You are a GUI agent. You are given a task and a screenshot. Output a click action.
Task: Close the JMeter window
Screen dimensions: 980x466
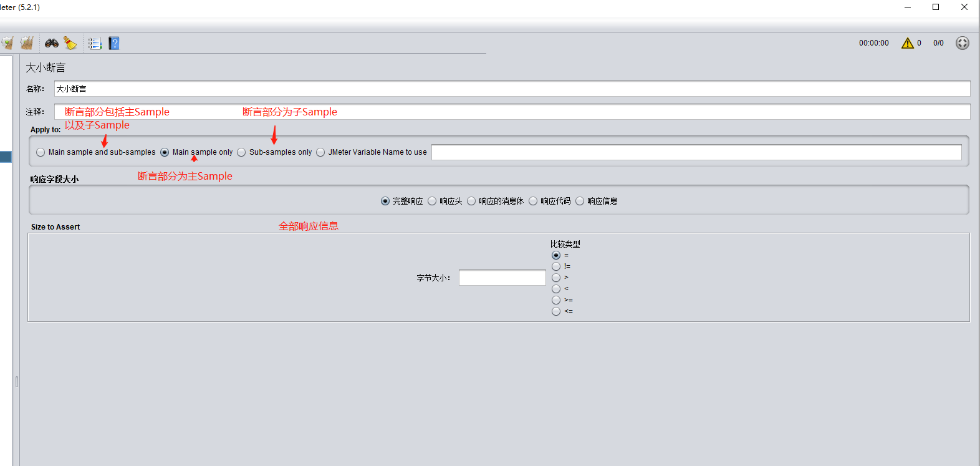(x=964, y=7)
